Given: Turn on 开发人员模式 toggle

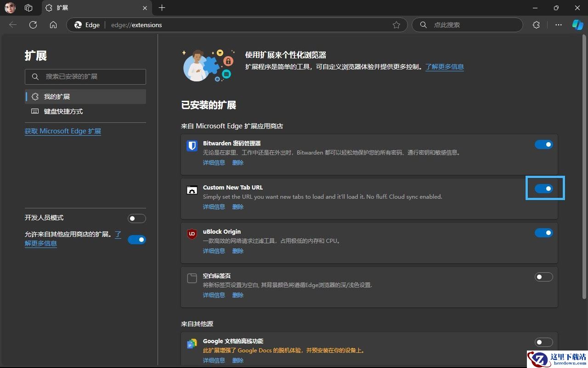Looking at the screenshot, I should click(x=137, y=218).
